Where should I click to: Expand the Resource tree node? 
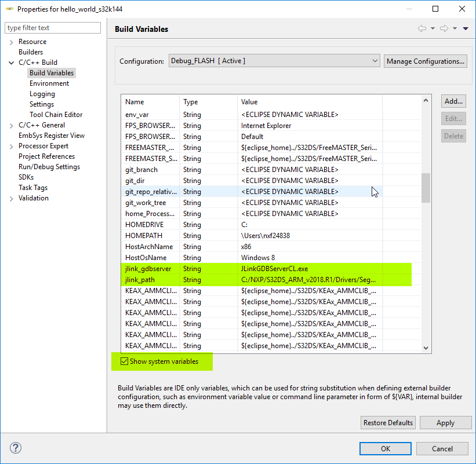(11, 42)
